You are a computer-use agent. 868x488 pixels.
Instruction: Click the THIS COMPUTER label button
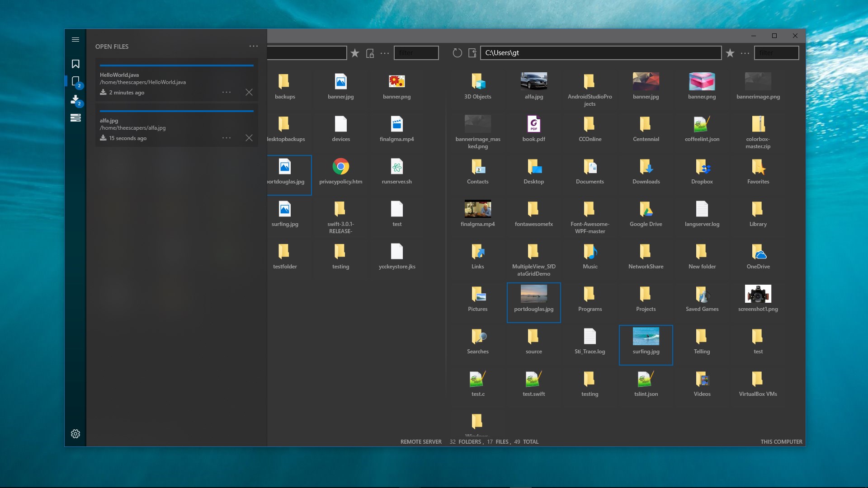coord(781,441)
